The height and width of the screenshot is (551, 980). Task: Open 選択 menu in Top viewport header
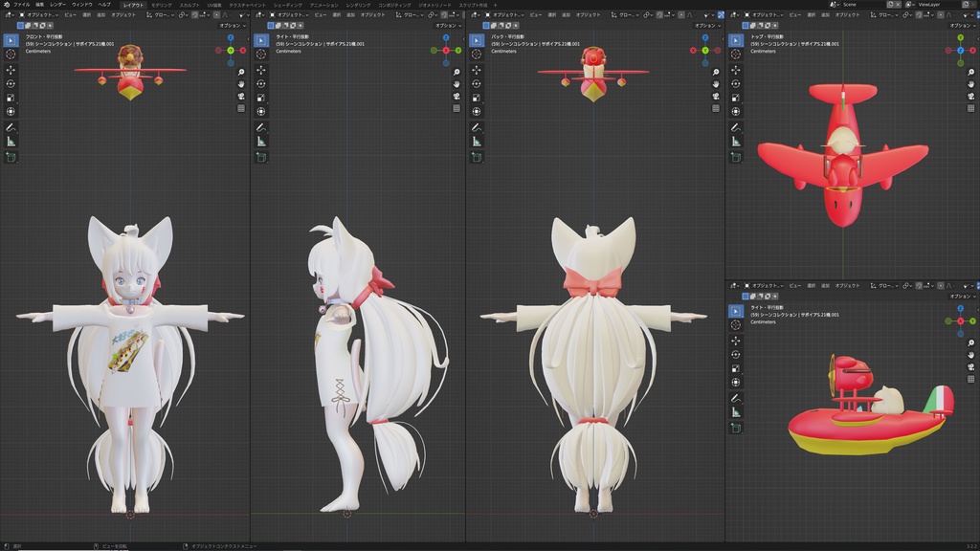click(x=812, y=15)
